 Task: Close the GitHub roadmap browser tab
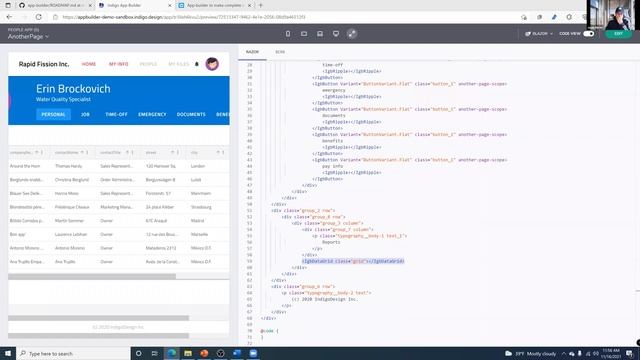click(90, 5)
